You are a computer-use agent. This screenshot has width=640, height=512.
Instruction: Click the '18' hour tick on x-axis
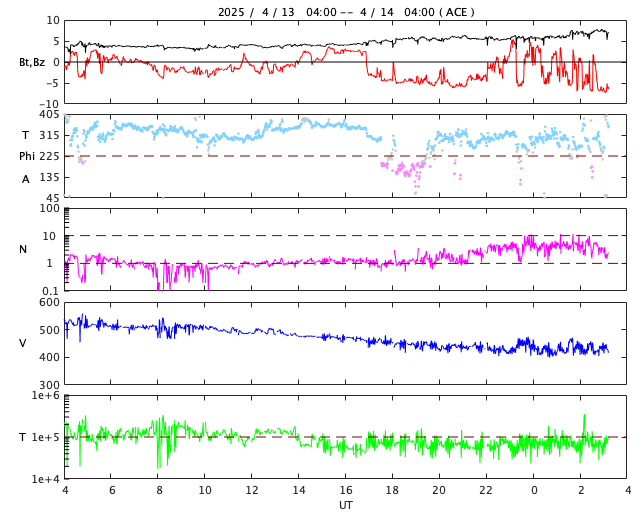[392, 490]
